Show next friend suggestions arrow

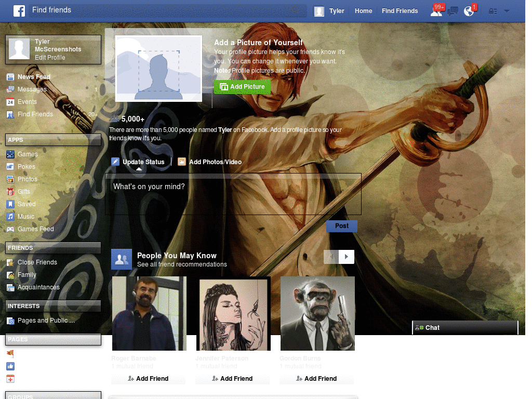347,257
